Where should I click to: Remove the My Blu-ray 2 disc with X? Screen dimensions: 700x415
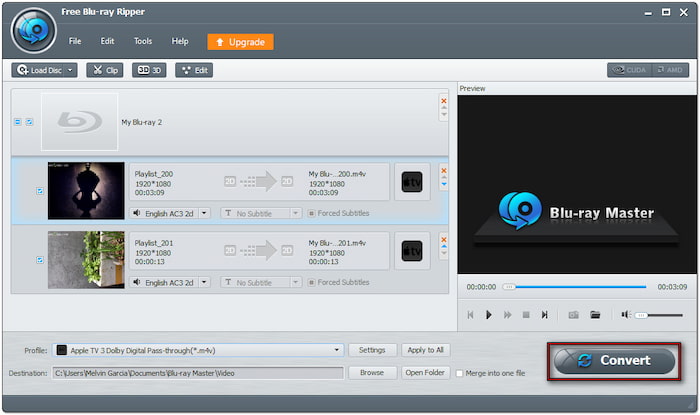(444, 100)
